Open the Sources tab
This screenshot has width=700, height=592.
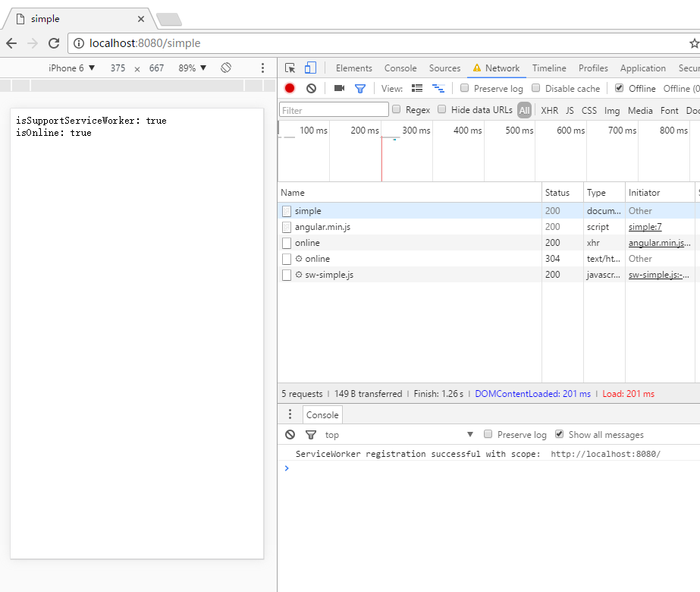(x=444, y=68)
